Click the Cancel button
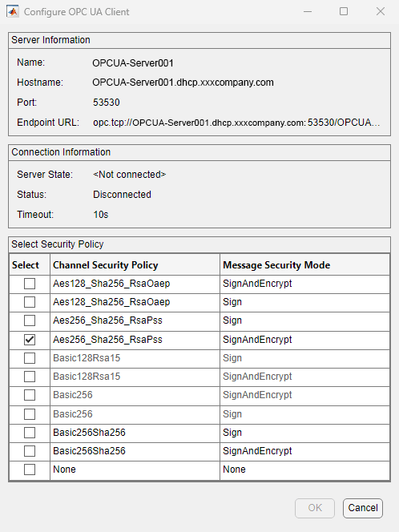Screen dimensions: 399x532 click(x=363, y=508)
